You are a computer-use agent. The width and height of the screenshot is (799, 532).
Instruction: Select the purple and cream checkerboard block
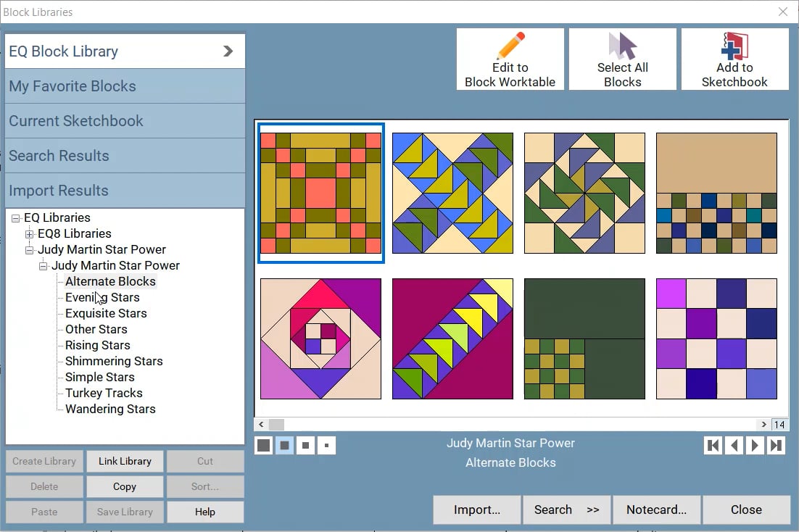716,339
